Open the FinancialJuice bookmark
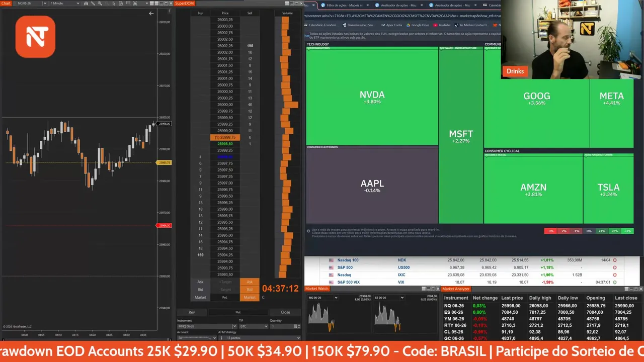Screen dimensions: 644x362 pos(359,25)
